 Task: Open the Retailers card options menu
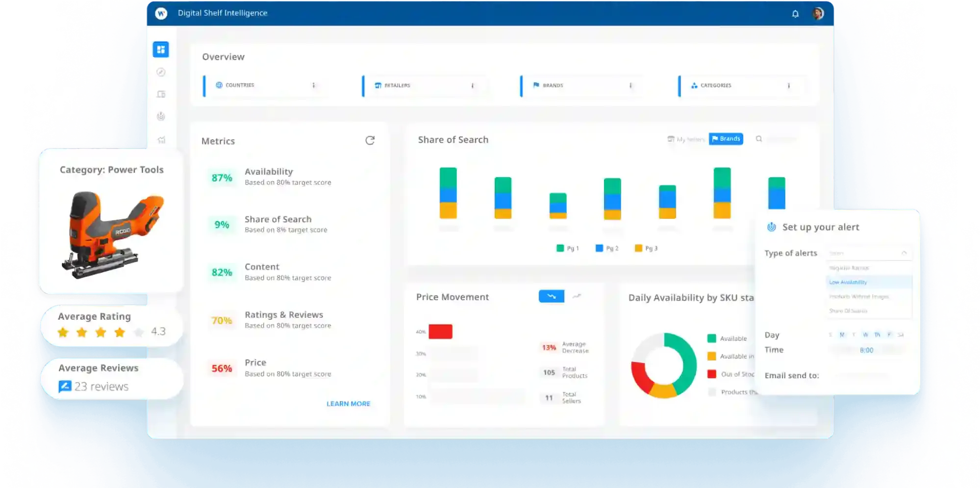click(x=472, y=85)
